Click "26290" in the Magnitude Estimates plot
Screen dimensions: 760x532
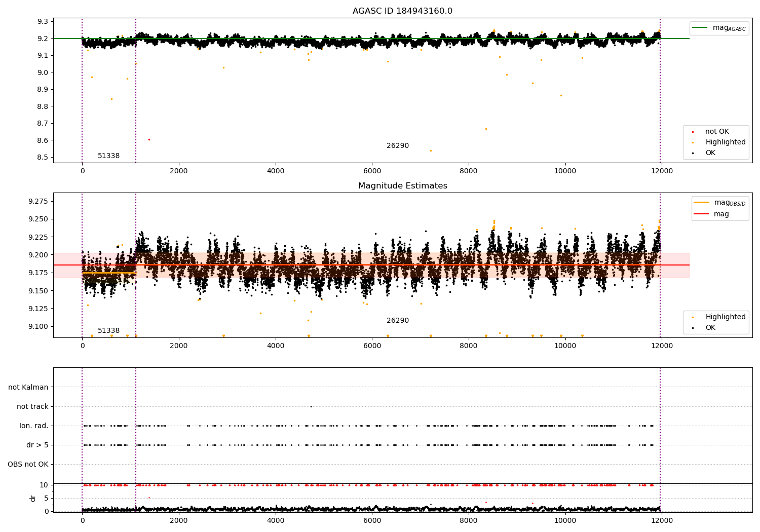tap(398, 321)
